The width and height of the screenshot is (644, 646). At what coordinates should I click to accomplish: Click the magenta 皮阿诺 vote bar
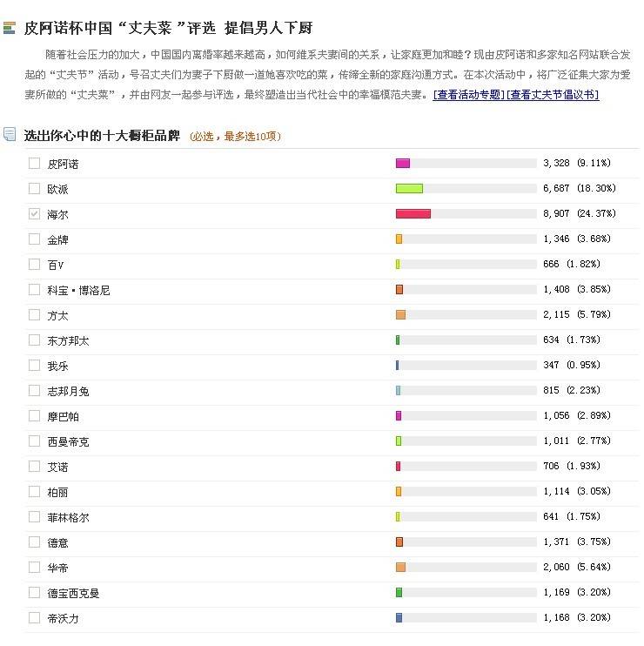(x=402, y=163)
